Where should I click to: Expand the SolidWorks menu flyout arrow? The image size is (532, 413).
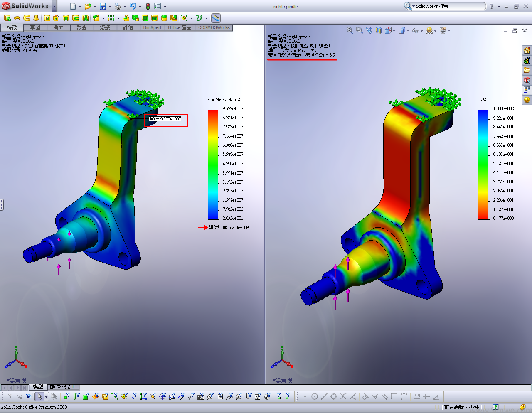click(x=54, y=6)
